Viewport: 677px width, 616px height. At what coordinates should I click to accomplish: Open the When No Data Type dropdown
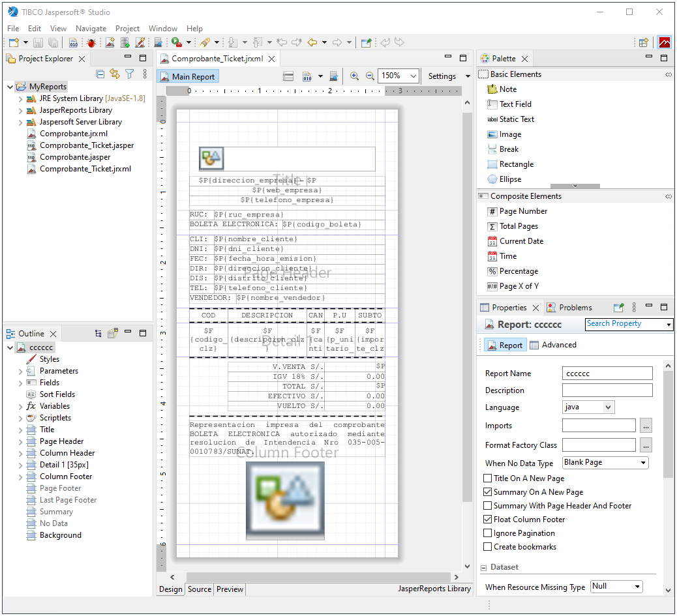pos(643,463)
